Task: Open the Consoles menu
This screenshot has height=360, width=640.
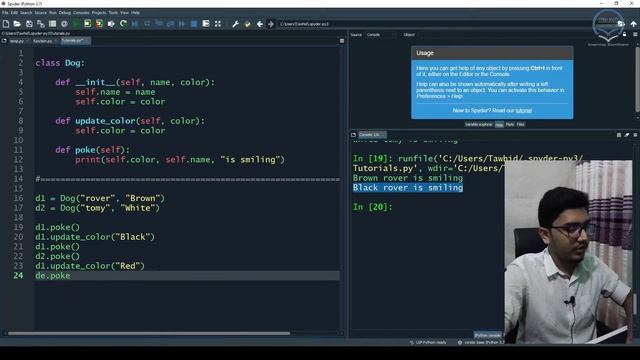Action: tap(81, 13)
